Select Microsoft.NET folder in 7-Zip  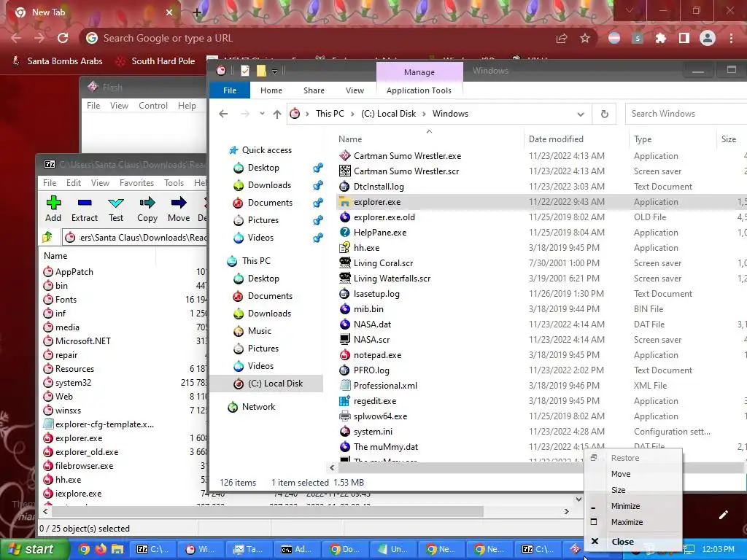pyautogui.click(x=83, y=341)
